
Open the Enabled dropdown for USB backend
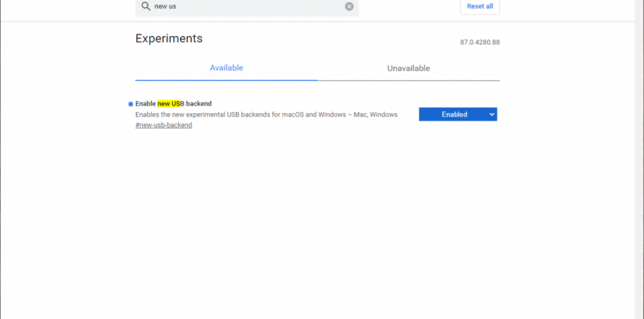point(457,115)
